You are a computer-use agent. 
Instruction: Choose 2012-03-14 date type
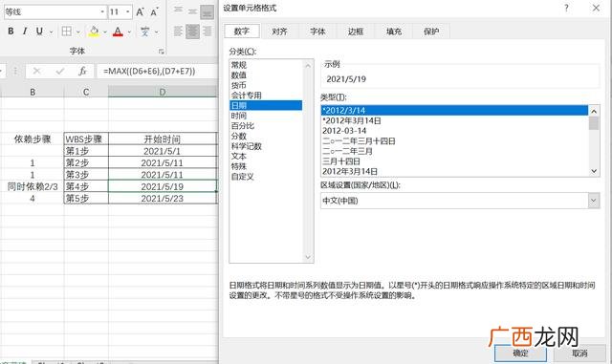click(x=455, y=131)
